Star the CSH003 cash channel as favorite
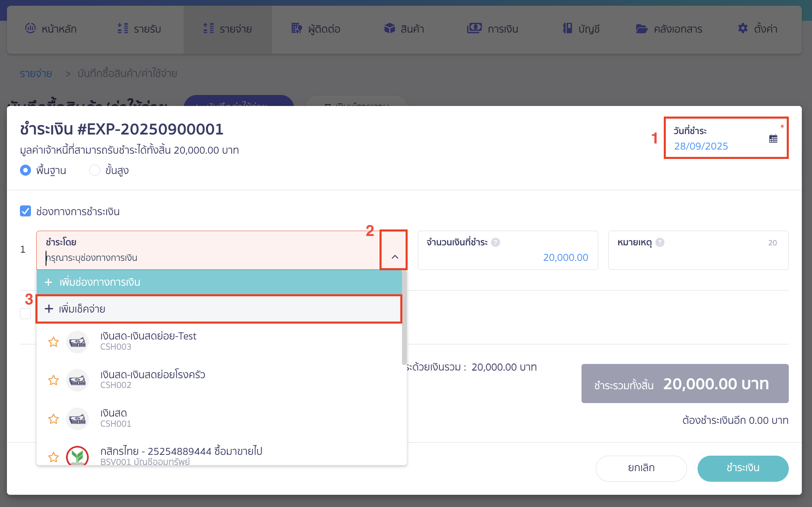The width and height of the screenshot is (812, 507). click(53, 342)
